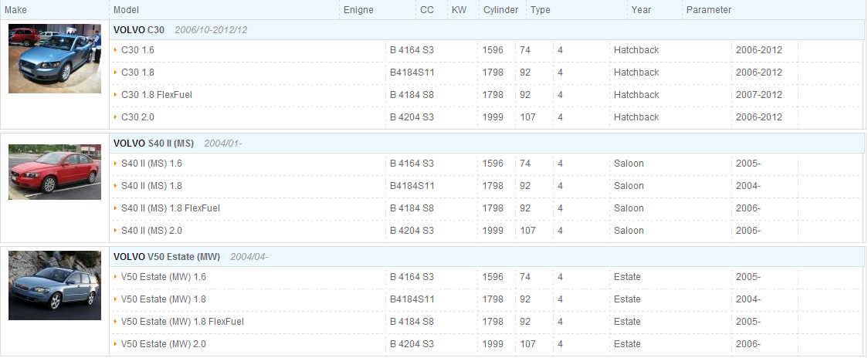This screenshot has height=358, width=868.
Task: Open the V50 Estate (MW) 1.8 FlexFuel link
Action: click(x=183, y=322)
